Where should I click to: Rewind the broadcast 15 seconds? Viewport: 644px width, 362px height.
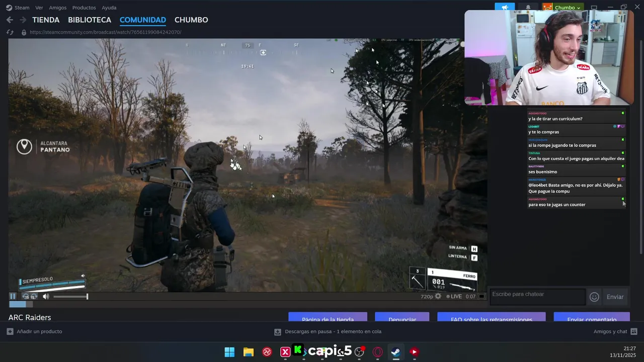[x=26, y=297]
